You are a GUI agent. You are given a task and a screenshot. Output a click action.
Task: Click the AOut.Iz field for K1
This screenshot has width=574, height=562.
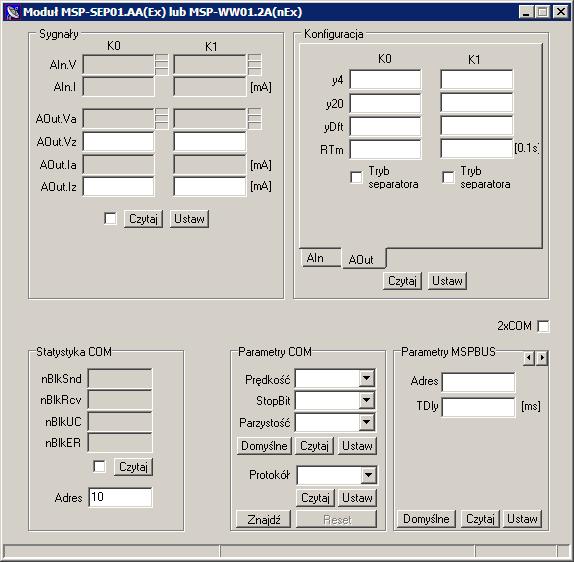pyautogui.click(x=209, y=187)
